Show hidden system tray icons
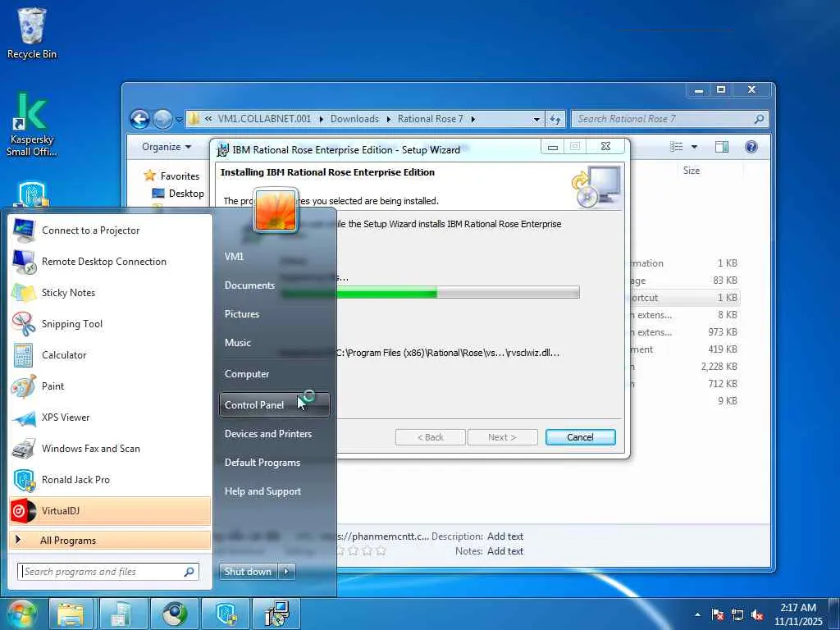 click(697, 614)
